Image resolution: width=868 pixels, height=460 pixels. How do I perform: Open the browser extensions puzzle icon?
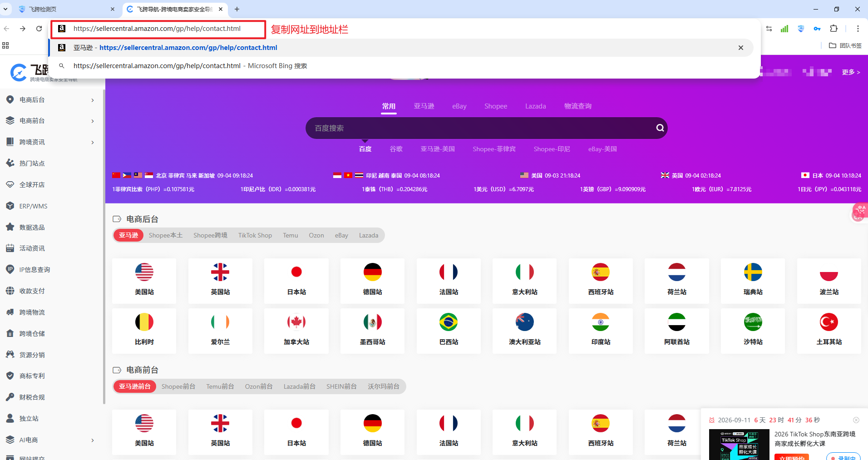pyautogui.click(x=833, y=29)
